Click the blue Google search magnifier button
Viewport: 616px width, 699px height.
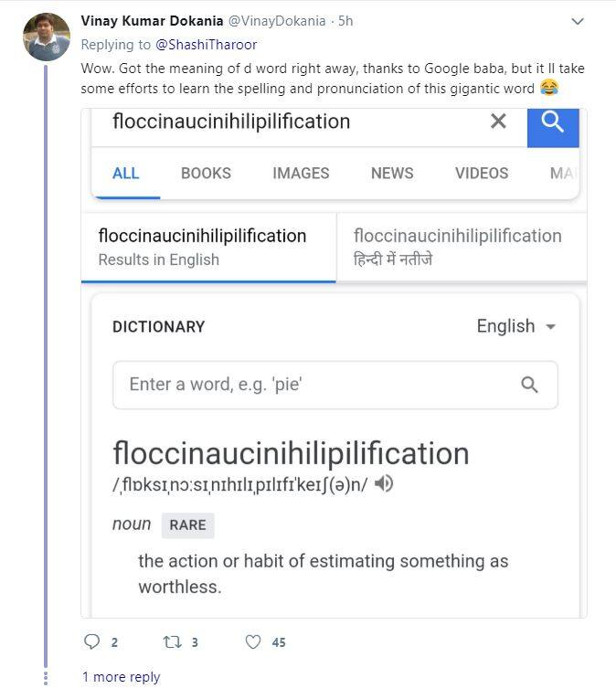pos(553,124)
